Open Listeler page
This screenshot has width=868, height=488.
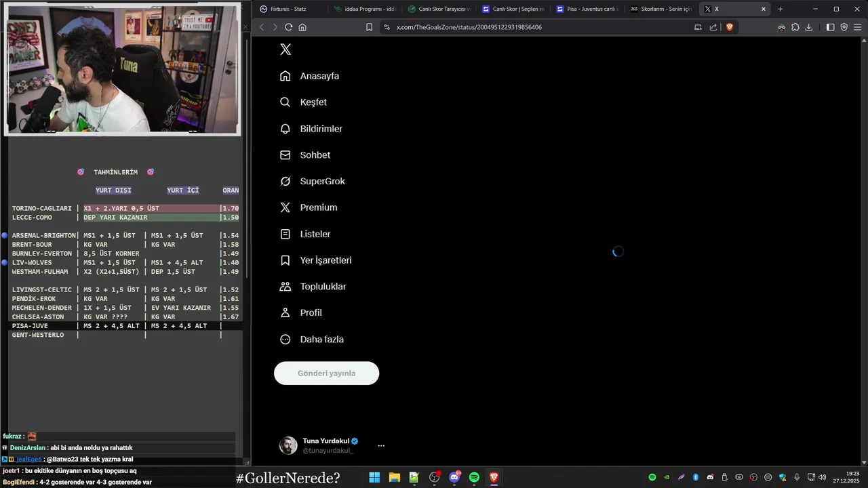(x=305, y=234)
